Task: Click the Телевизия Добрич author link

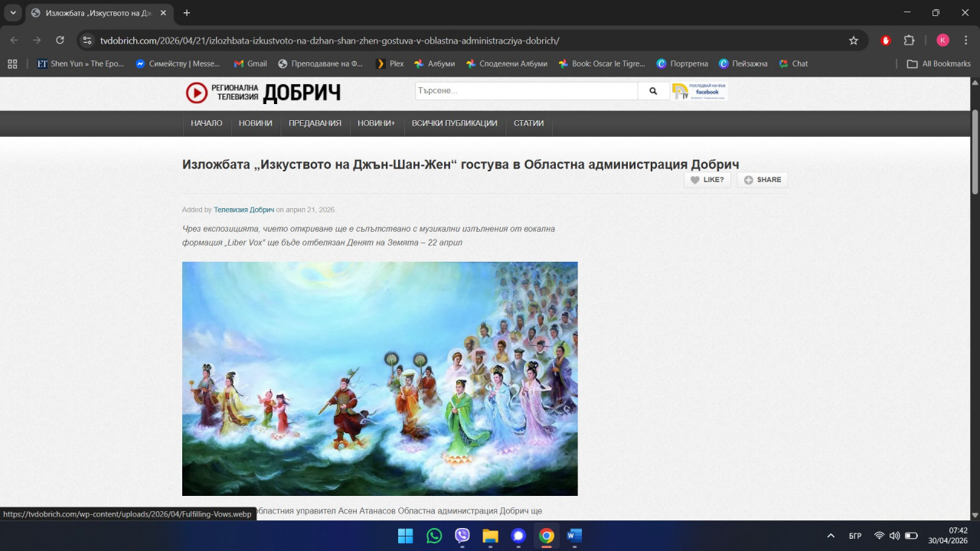Action: pos(243,210)
